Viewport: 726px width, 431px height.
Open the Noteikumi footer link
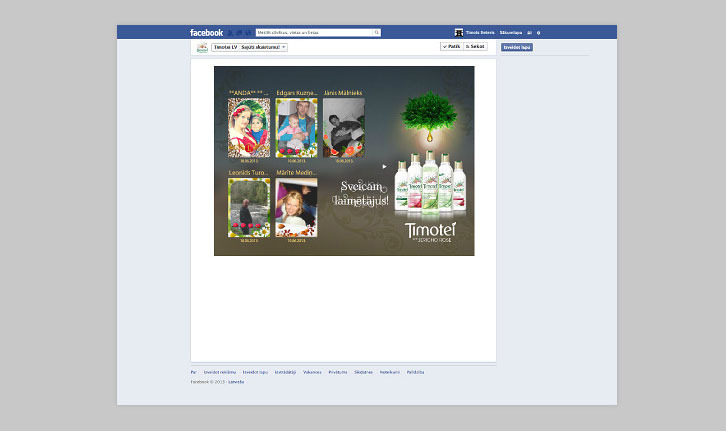389,372
